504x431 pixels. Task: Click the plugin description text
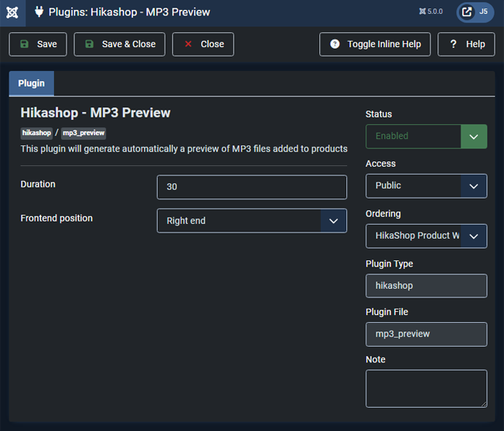(x=184, y=149)
